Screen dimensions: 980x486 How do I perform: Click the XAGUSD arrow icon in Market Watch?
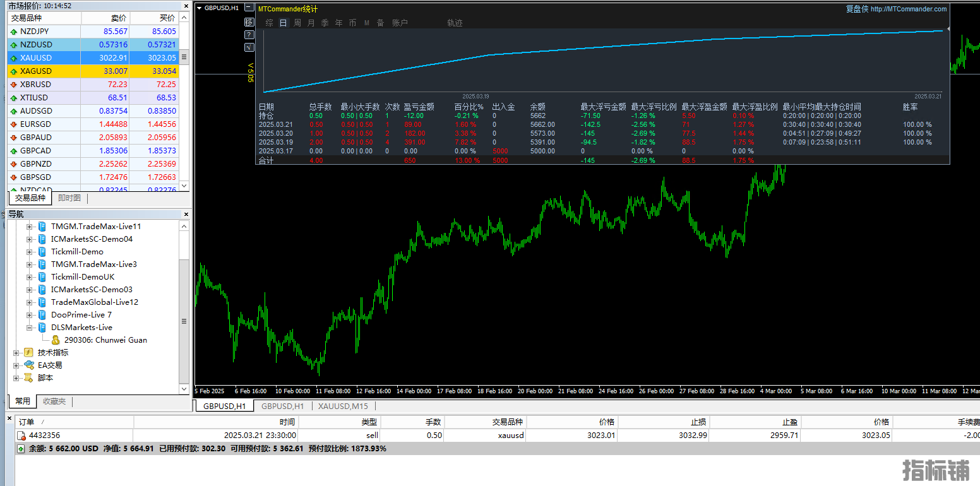[14, 71]
